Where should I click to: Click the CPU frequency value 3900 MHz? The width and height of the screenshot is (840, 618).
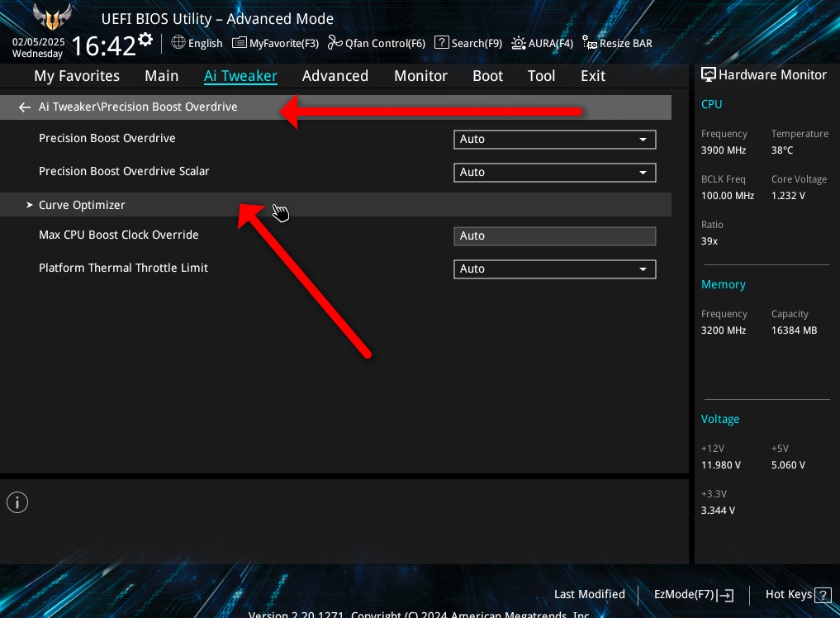click(x=724, y=150)
